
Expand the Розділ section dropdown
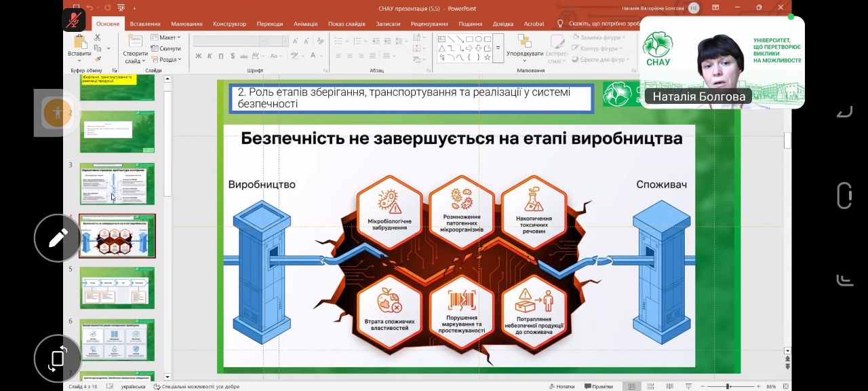pyautogui.click(x=166, y=60)
